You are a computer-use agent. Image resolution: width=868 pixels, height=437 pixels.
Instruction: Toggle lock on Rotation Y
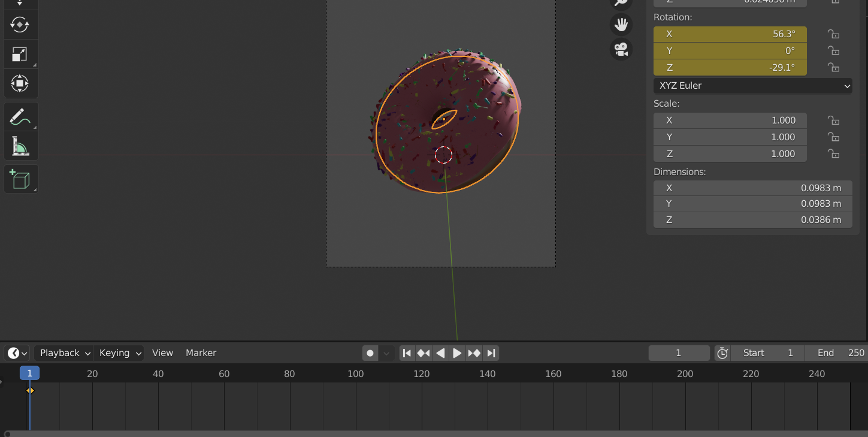point(833,51)
